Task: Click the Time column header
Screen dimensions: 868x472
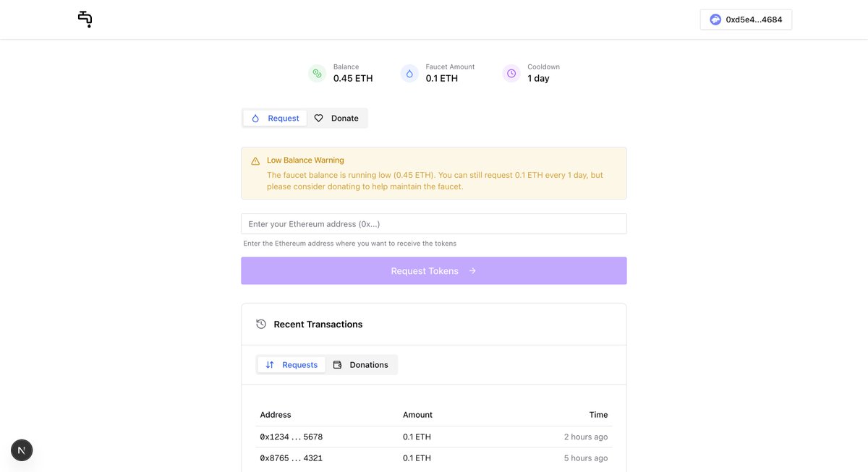Action: tap(598, 415)
